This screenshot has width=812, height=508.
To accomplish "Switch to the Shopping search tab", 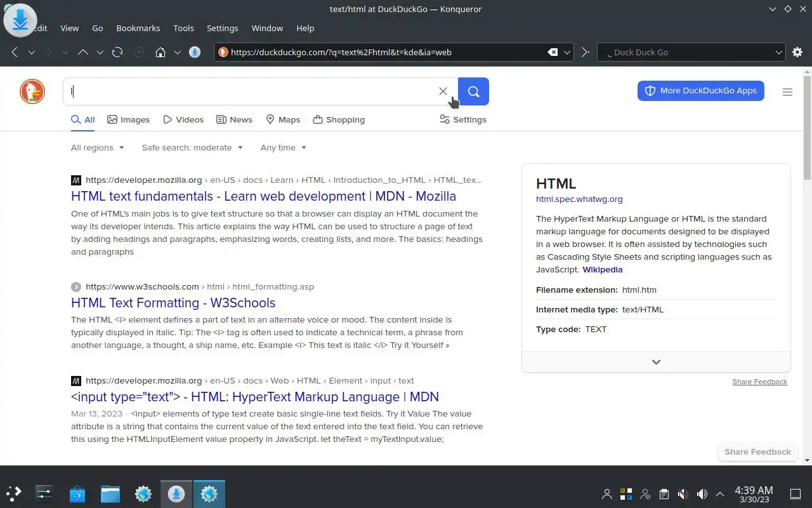I will [x=339, y=119].
